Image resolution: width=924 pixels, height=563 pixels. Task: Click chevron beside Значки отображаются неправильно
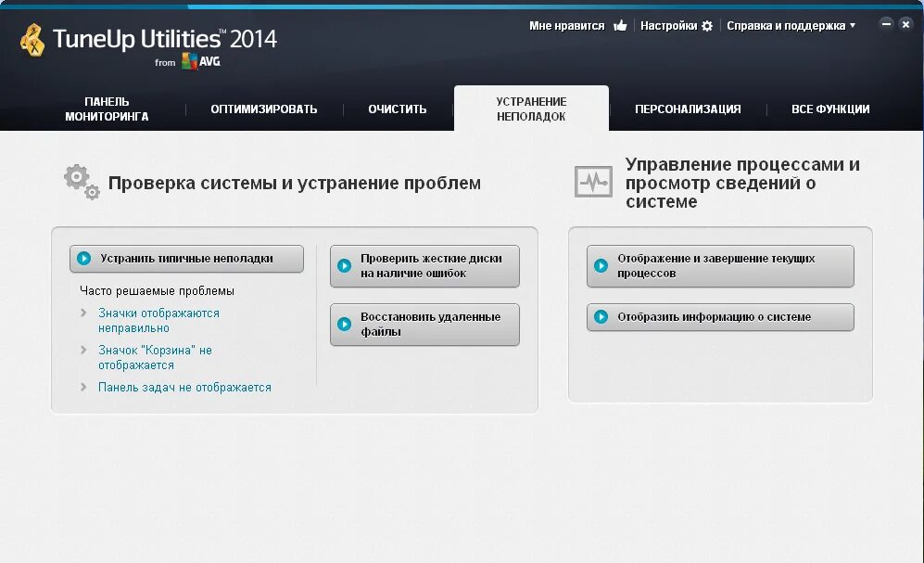tap(83, 313)
